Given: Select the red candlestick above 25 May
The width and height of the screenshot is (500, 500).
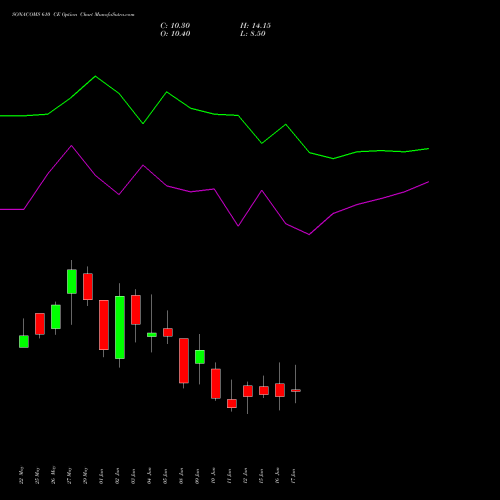Looking at the screenshot, I should point(40,324).
